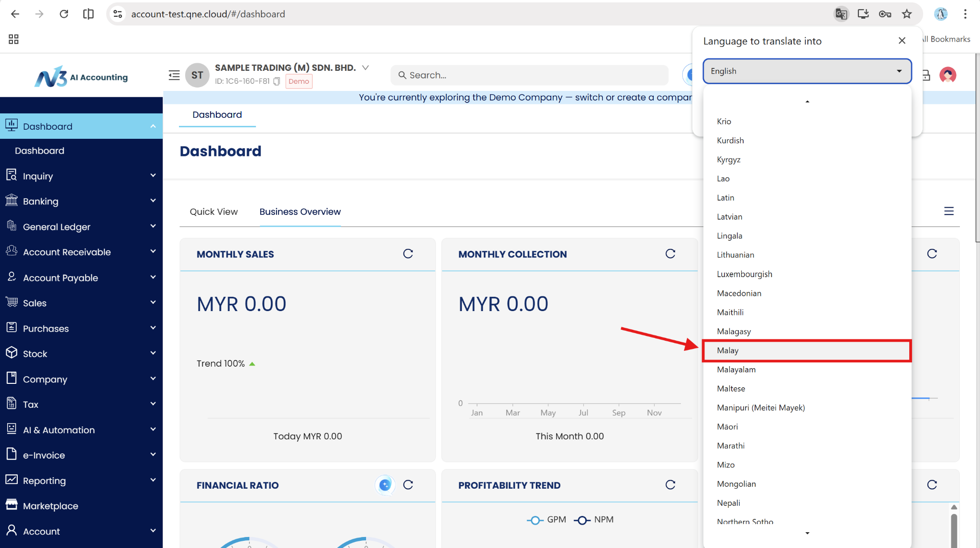This screenshot has height=548, width=980.
Task: Open the dashboard widget options menu icon
Action: click(948, 211)
